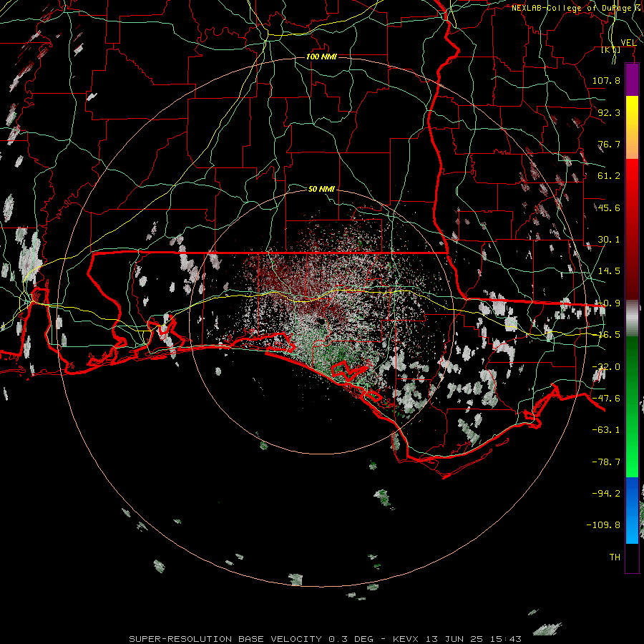
Task: Click the blue segment of the color bar
Action: point(632,510)
